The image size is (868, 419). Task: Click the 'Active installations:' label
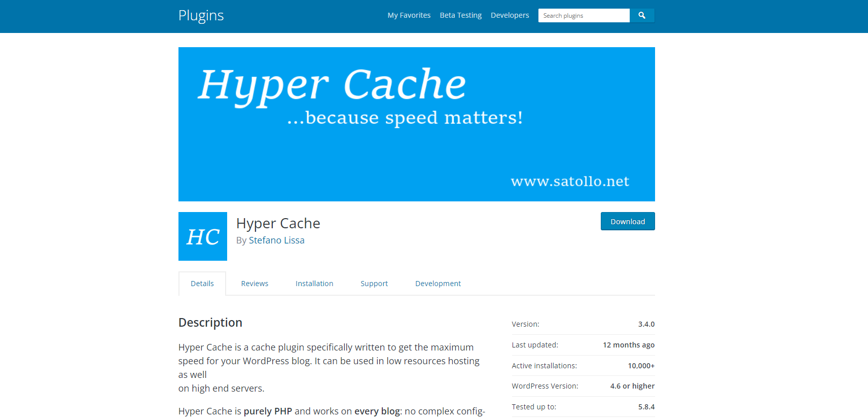click(545, 366)
